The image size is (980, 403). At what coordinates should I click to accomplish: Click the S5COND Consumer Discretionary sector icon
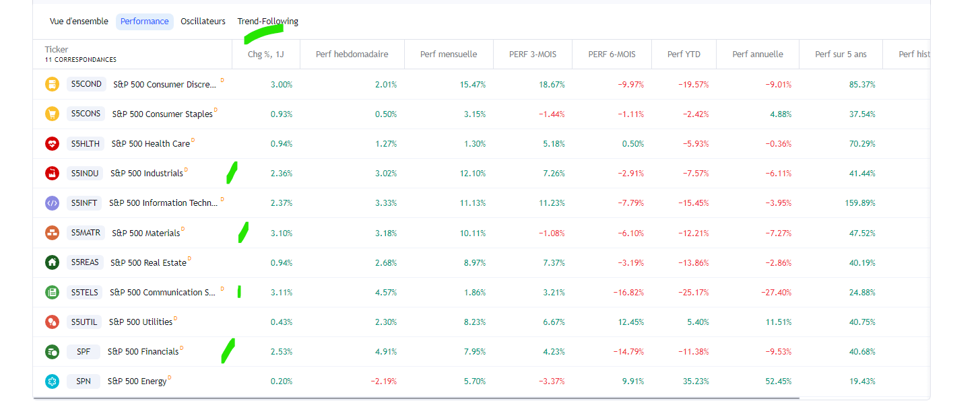[52, 84]
